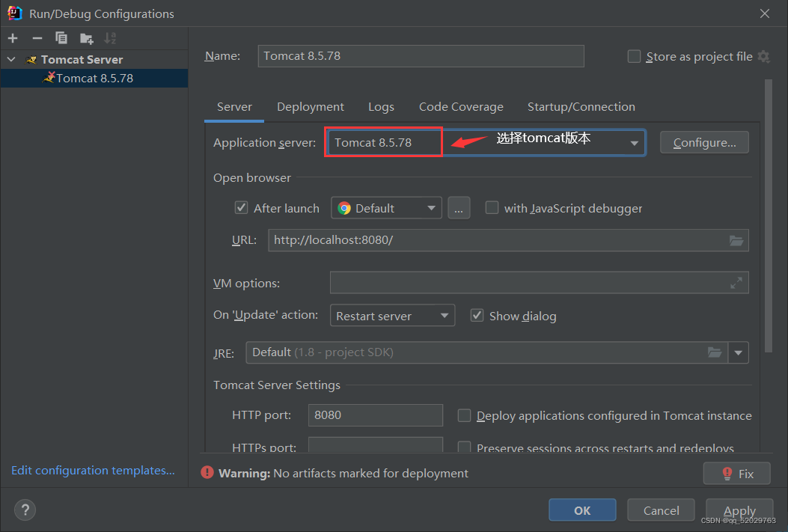The width and height of the screenshot is (788, 532).
Task: Click the settings panel vertical scrollbar
Action: (x=768, y=216)
